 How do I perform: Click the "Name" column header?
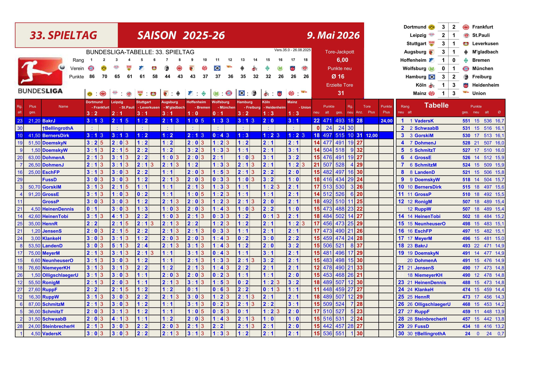pos(63,106)
